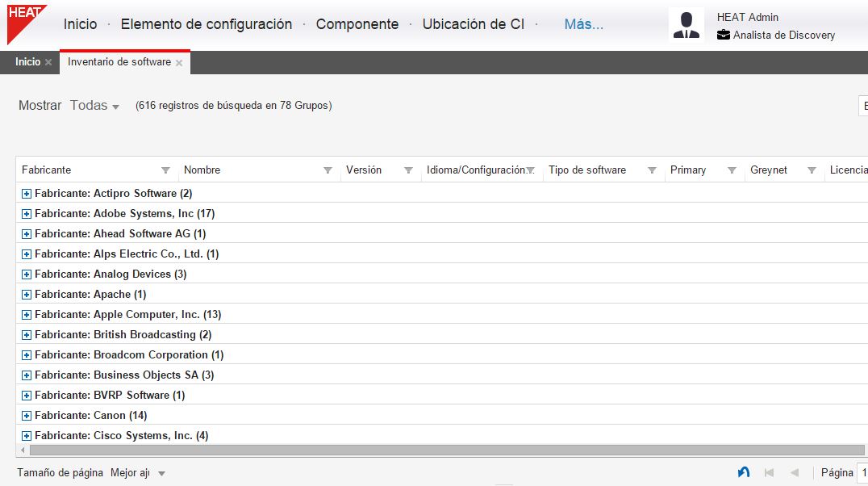Go to the first page
The height and width of the screenshot is (486, 868).
point(769,473)
